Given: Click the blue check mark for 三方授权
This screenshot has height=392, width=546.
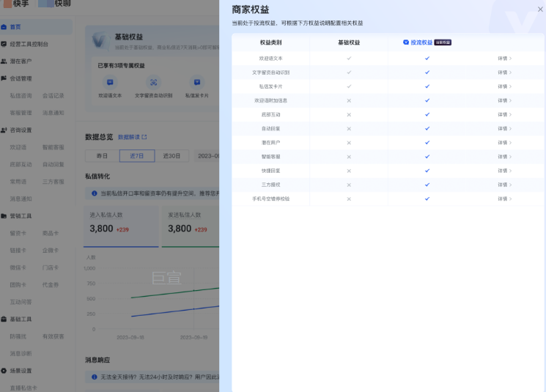Looking at the screenshot, I should coord(427,185).
